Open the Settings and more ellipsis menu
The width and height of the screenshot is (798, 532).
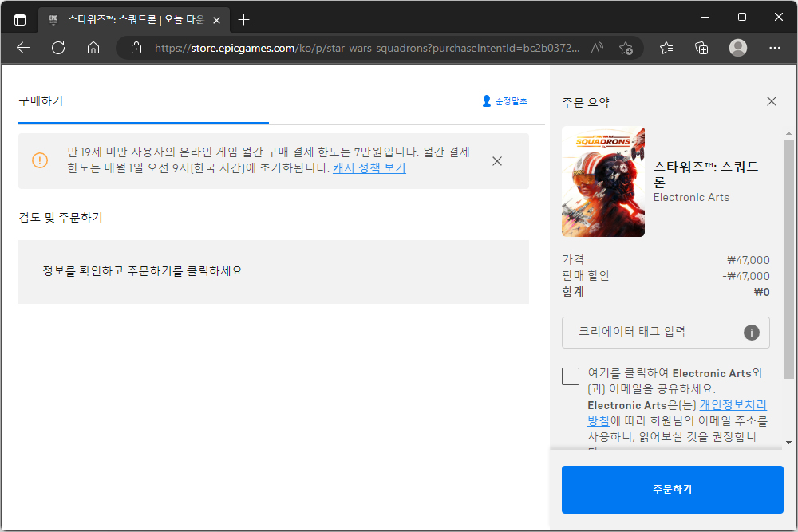(775, 48)
